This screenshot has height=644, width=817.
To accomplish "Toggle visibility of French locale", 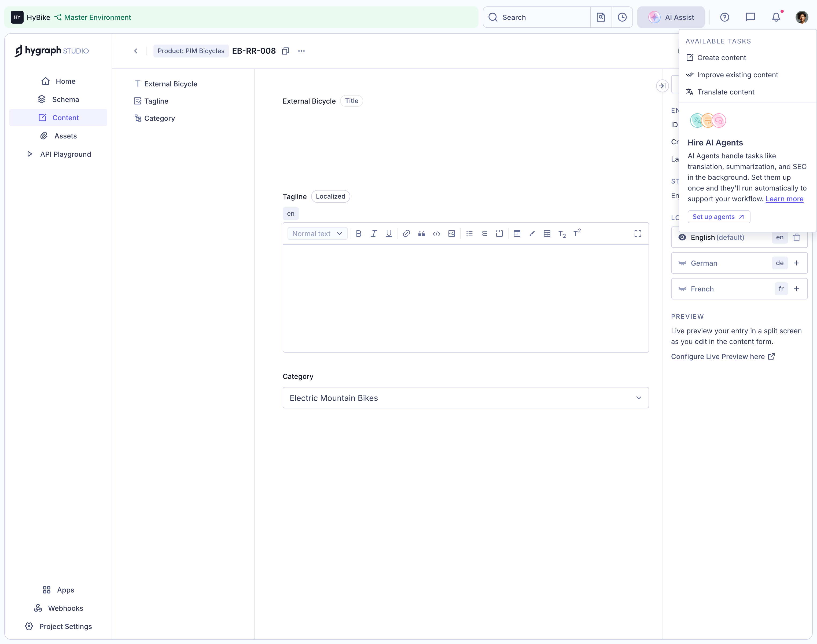I will coord(682,289).
